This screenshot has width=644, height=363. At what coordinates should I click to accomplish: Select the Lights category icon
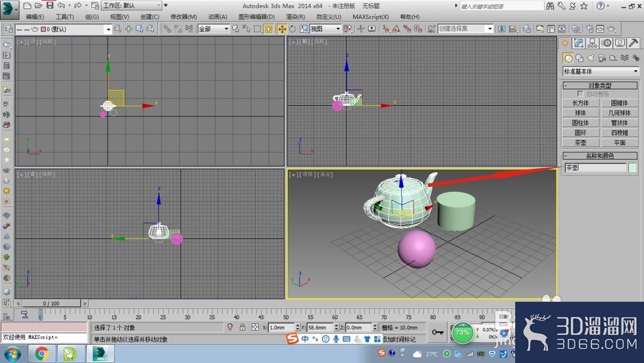(x=591, y=58)
